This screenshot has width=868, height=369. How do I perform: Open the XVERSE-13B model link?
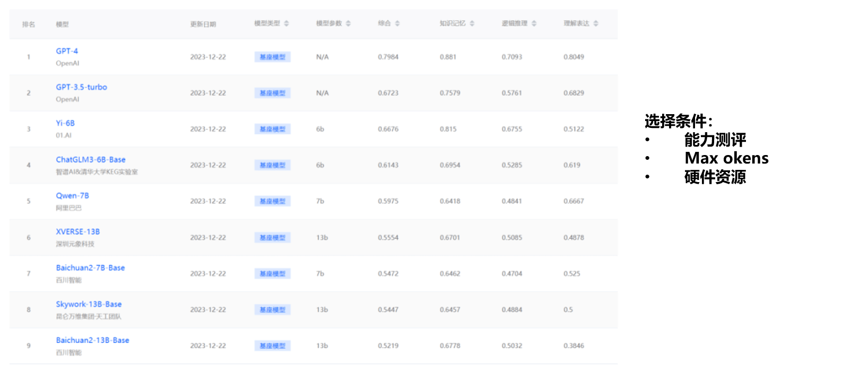(78, 231)
